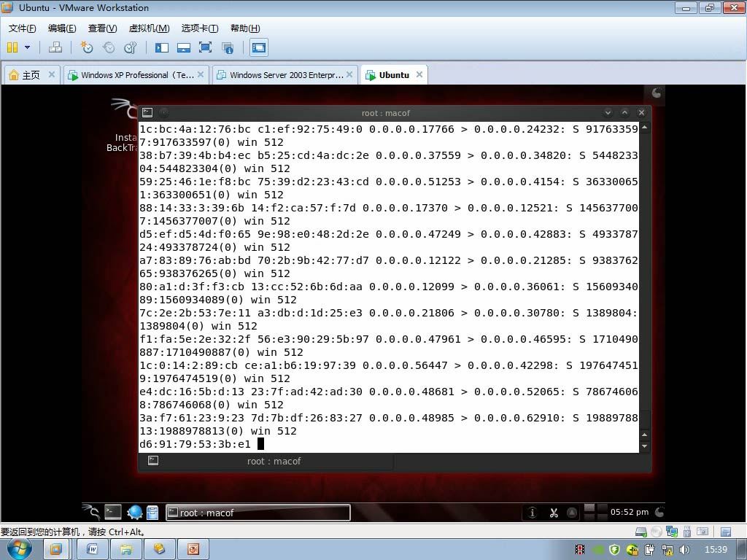The width and height of the screenshot is (747, 560).
Task: Close the 主页 tab
Action: click(x=52, y=74)
